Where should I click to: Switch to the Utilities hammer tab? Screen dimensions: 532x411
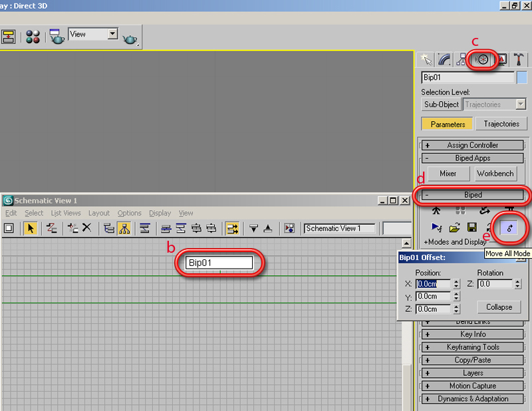click(x=519, y=60)
